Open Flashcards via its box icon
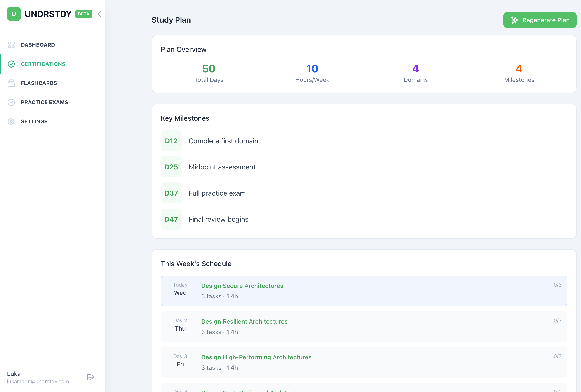 [11, 83]
